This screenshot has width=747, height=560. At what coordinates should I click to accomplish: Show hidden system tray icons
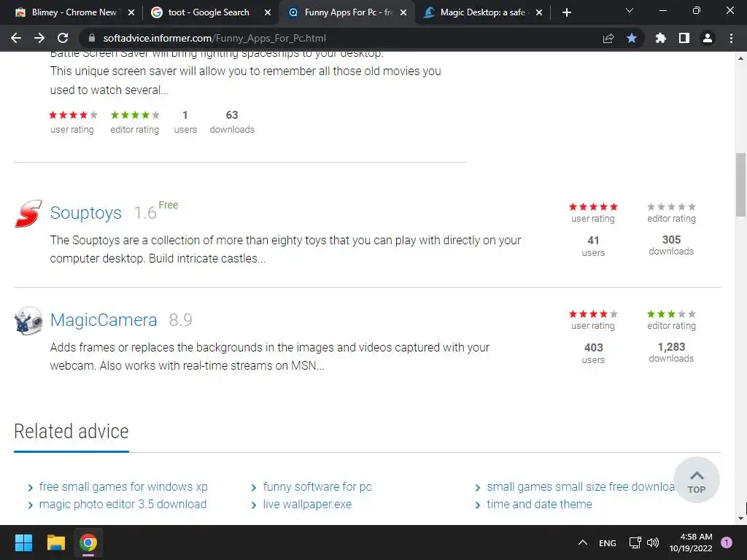point(583,542)
